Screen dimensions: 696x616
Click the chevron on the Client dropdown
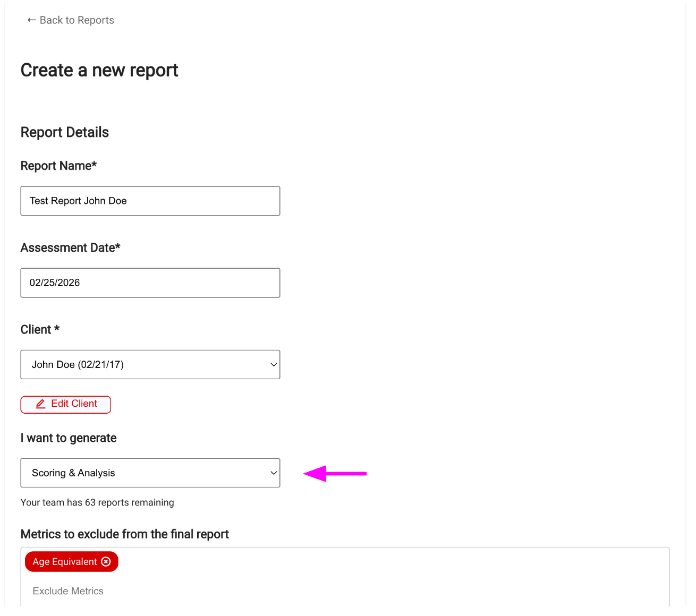(x=273, y=364)
